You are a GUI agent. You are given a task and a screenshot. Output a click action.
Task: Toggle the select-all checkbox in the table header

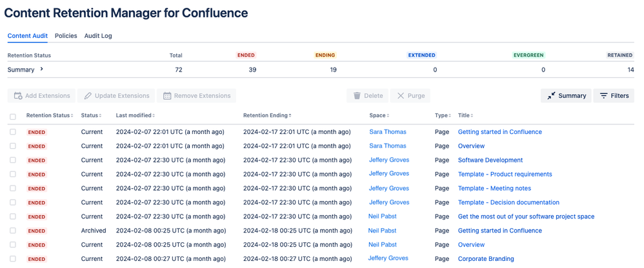click(x=13, y=117)
